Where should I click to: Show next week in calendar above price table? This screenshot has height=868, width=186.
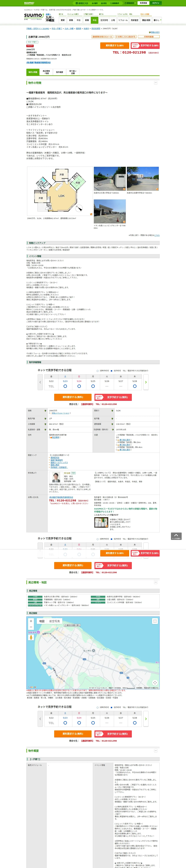coord(146,382)
